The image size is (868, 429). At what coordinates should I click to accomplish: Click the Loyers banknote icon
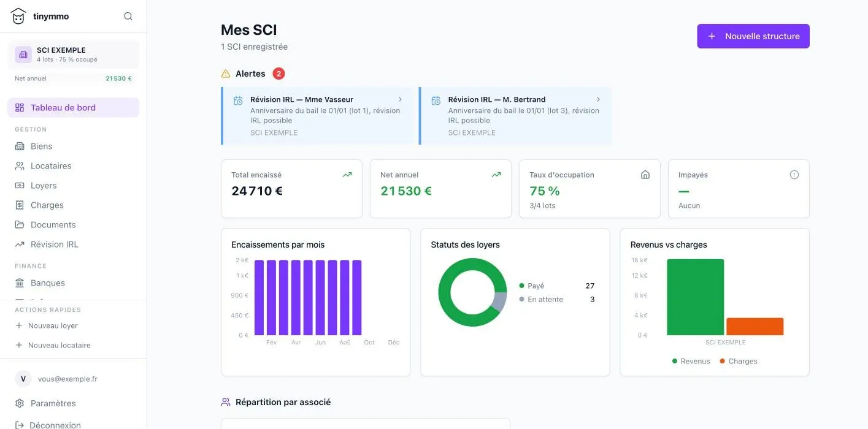[20, 186]
